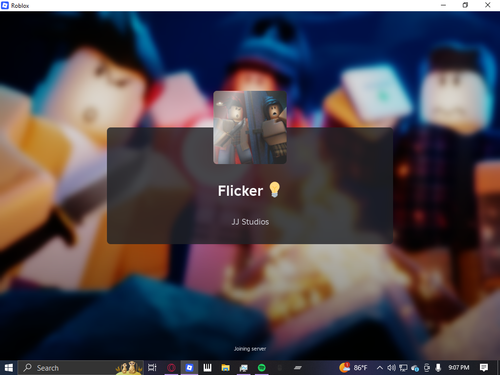Open the Opera browser taskbar icon

coord(171,368)
